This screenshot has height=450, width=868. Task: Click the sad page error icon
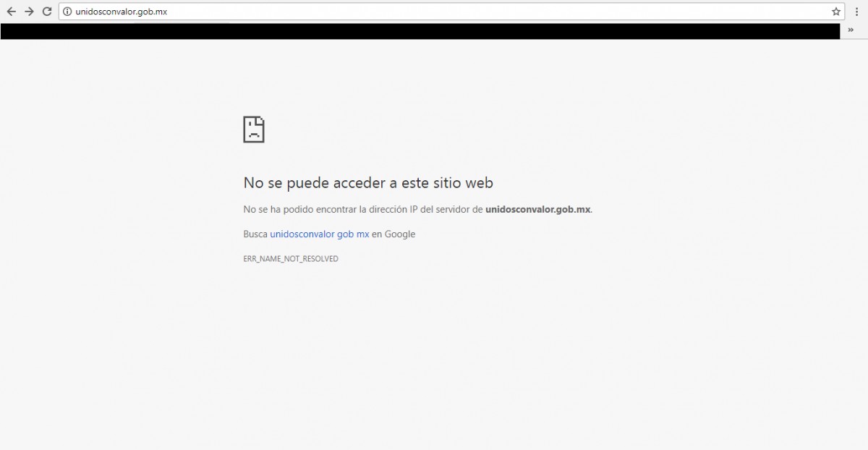coord(254,129)
